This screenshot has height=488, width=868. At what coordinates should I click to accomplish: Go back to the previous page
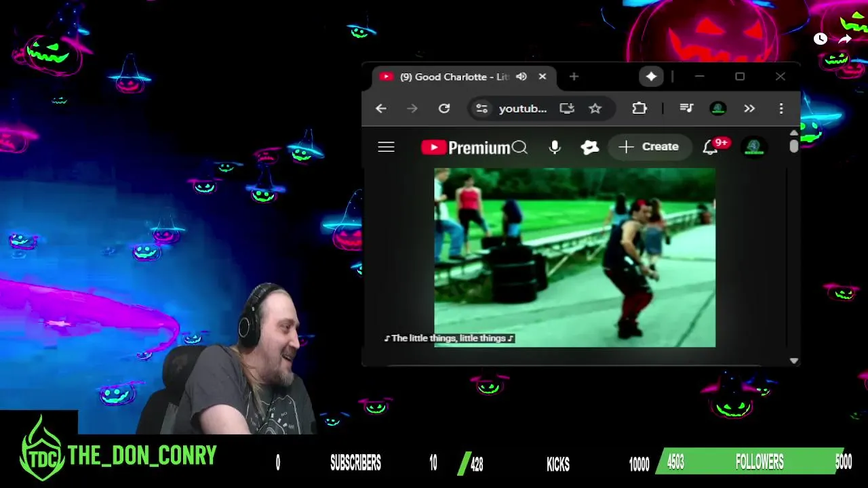click(x=381, y=108)
